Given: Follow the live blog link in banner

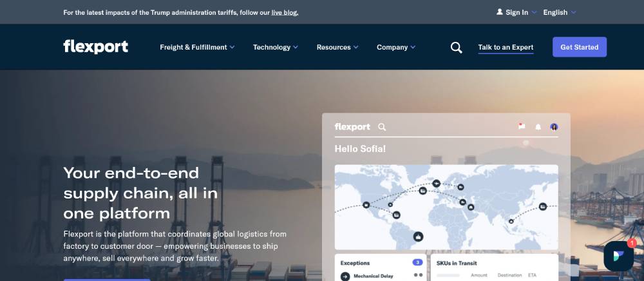Looking at the screenshot, I should coord(285,12).
